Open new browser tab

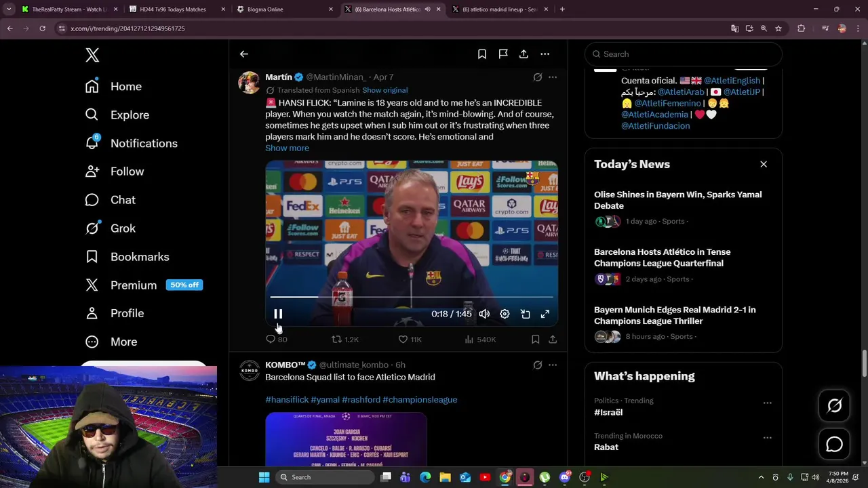(562, 9)
